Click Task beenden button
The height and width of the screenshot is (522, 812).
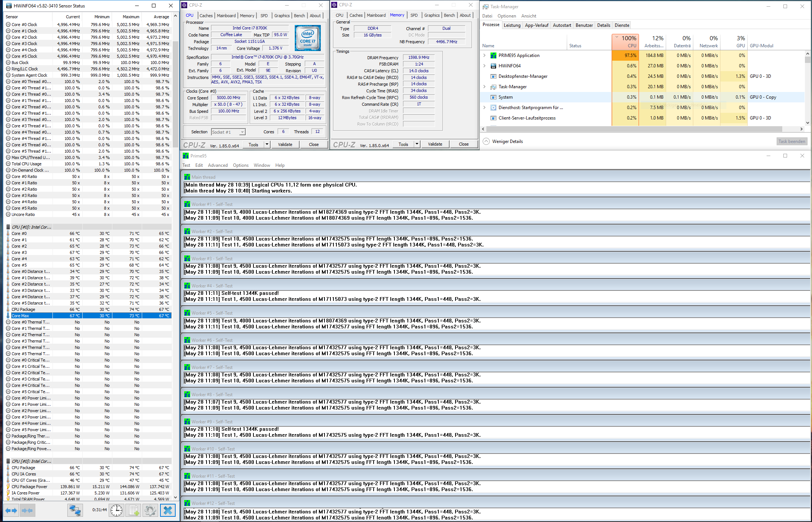pyautogui.click(x=792, y=141)
